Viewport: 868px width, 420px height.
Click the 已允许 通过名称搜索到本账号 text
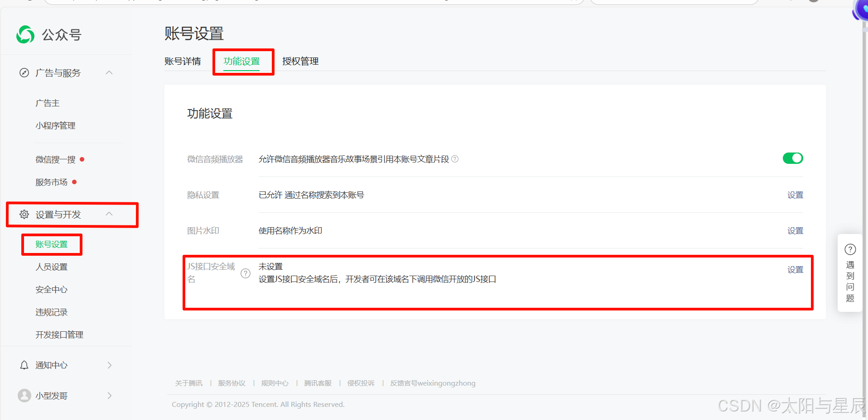pyautogui.click(x=311, y=195)
